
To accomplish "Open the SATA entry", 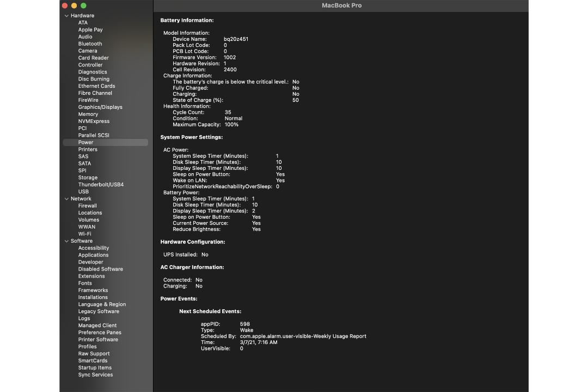I will 85,163.
